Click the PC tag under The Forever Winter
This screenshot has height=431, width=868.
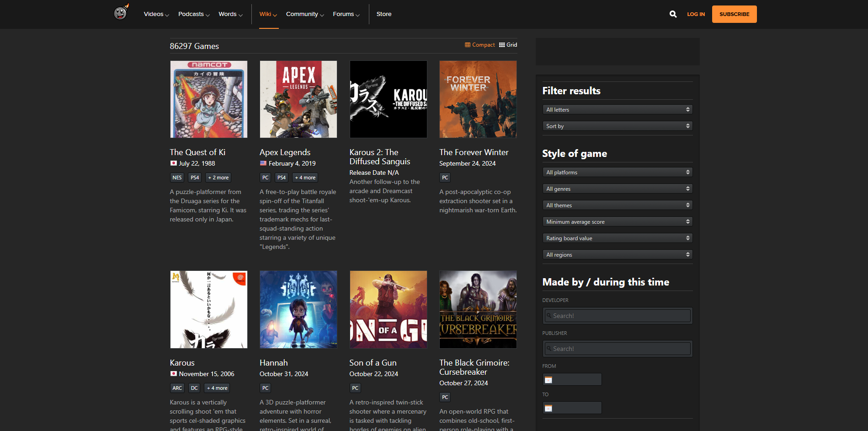point(445,178)
